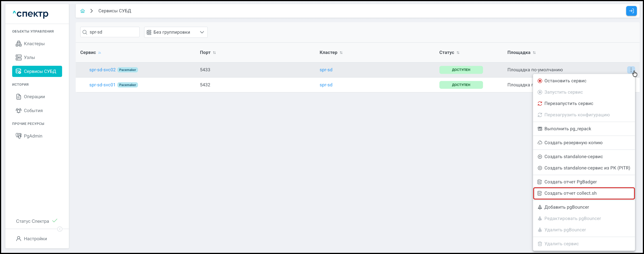Sort the table by Порт column
The width and height of the screenshot is (644, 254).
tap(214, 53)
